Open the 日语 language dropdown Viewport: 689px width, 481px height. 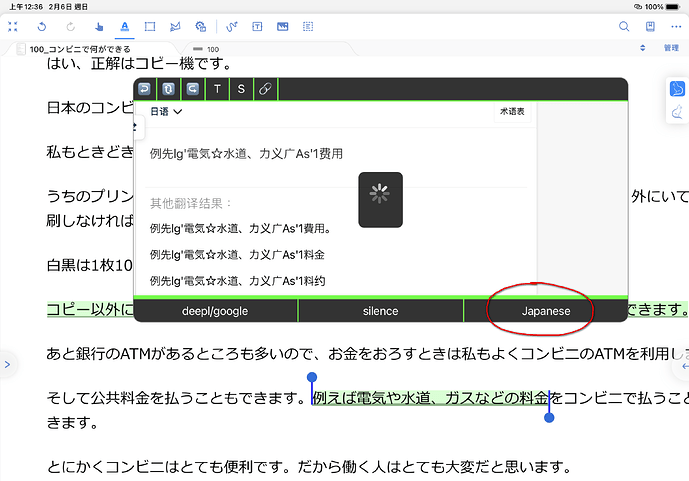166,112
